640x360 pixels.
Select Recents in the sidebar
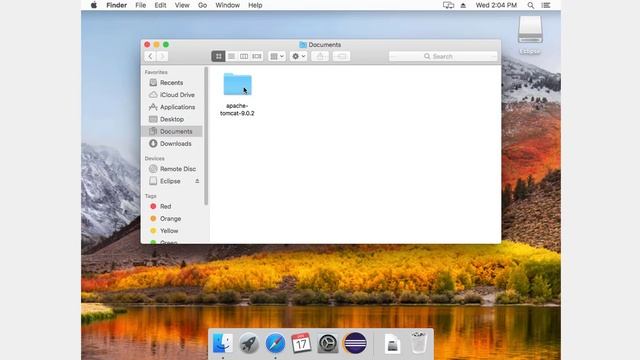[171, 82]
